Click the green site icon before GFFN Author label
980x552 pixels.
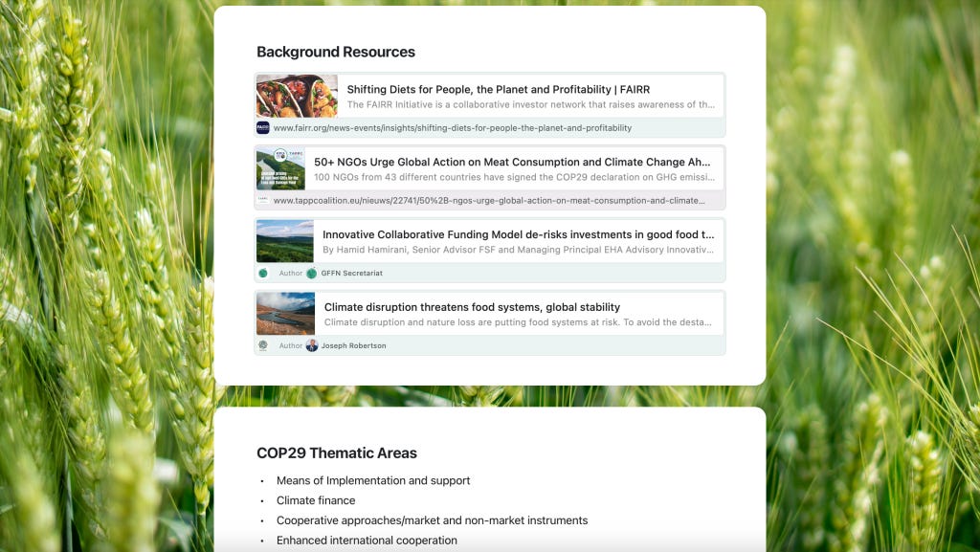[x=263, y=273]
